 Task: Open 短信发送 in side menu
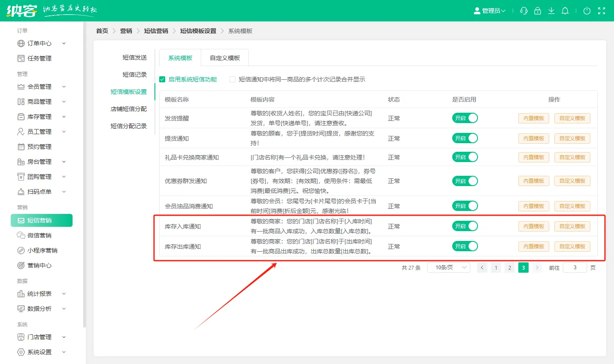click(x=135, y=57)
